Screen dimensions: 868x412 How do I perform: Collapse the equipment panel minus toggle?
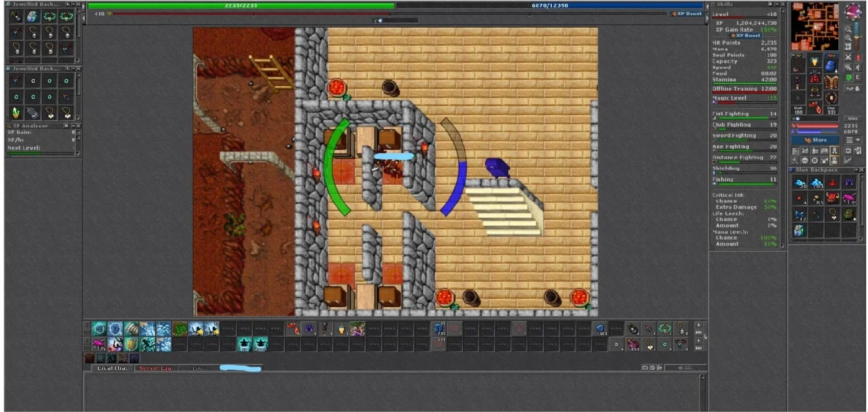pos(793,55)
